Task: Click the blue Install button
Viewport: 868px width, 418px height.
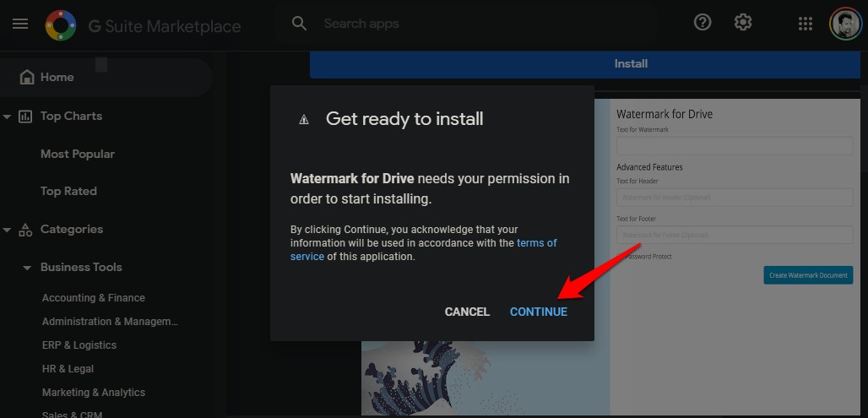Action: click(585, 64)
